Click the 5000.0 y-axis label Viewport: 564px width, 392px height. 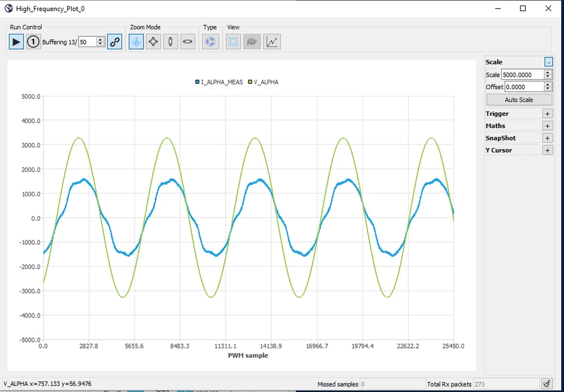31,96
